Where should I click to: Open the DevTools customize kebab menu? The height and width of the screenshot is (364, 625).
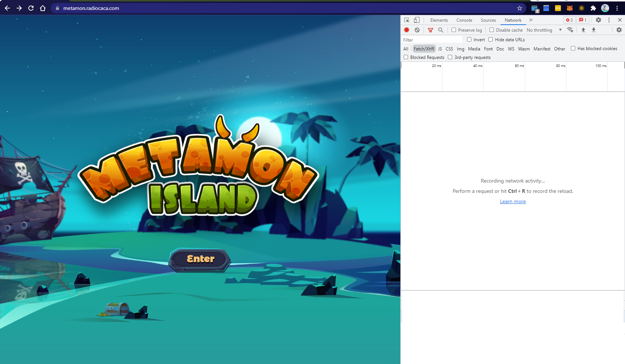tap(609, 20)
